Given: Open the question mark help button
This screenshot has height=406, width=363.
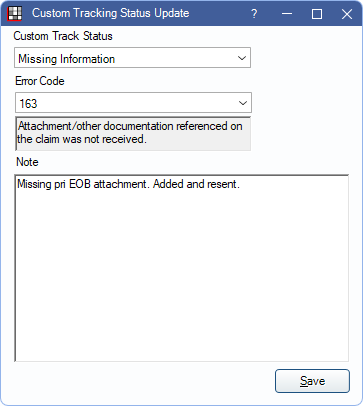Looking at the screenshot, I should click(254, 14).
